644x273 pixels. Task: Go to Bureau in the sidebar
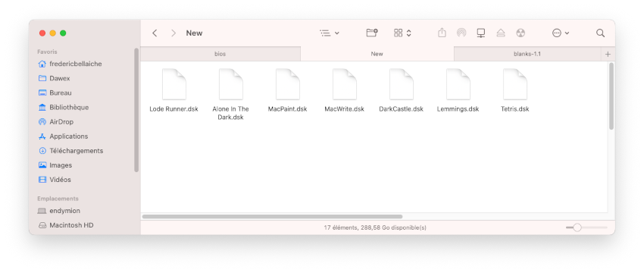coord(55,93)
